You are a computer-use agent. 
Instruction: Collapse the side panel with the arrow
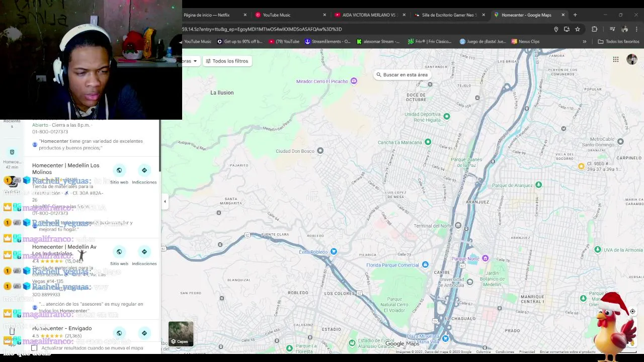pos(165,202)
